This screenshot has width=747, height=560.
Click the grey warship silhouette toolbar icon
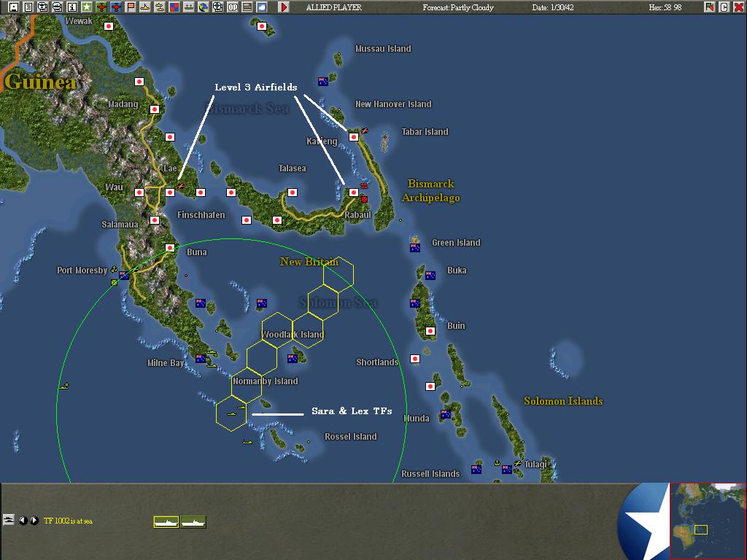pos(189,7)
